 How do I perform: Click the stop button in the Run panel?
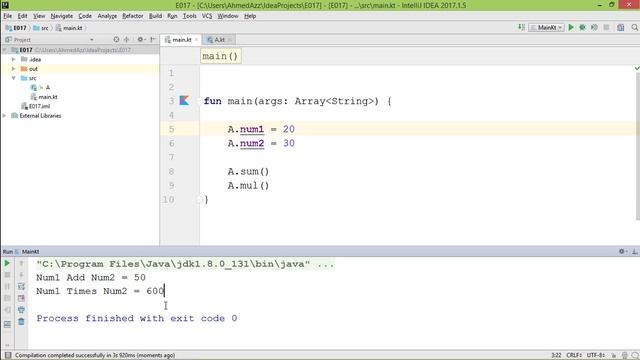point(7,275)
